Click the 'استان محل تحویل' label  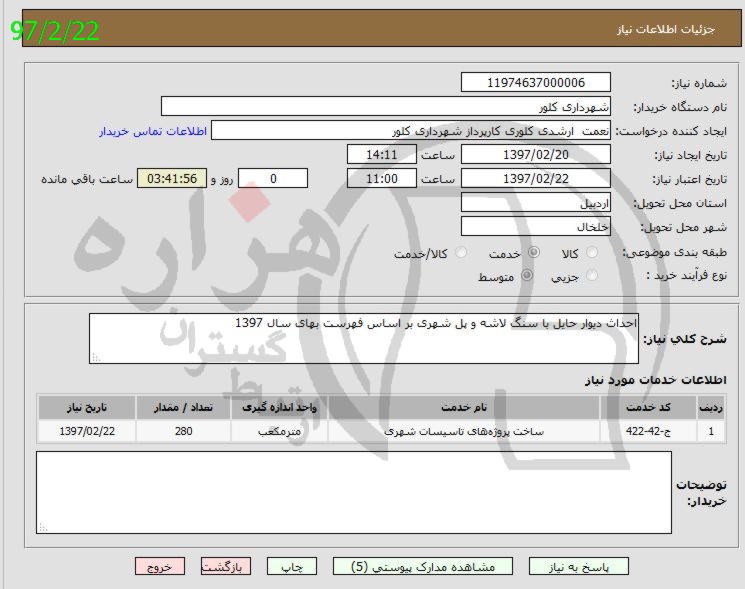680,203
